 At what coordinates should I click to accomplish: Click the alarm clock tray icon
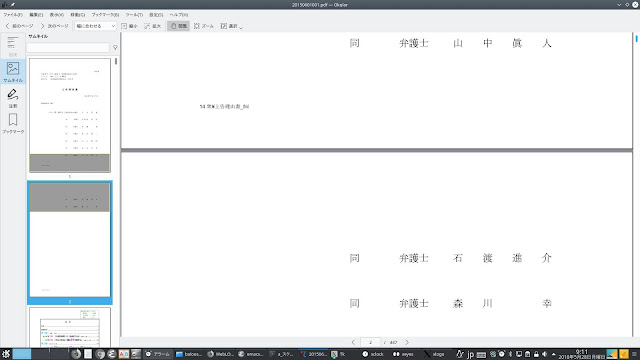tap(502, 354)
